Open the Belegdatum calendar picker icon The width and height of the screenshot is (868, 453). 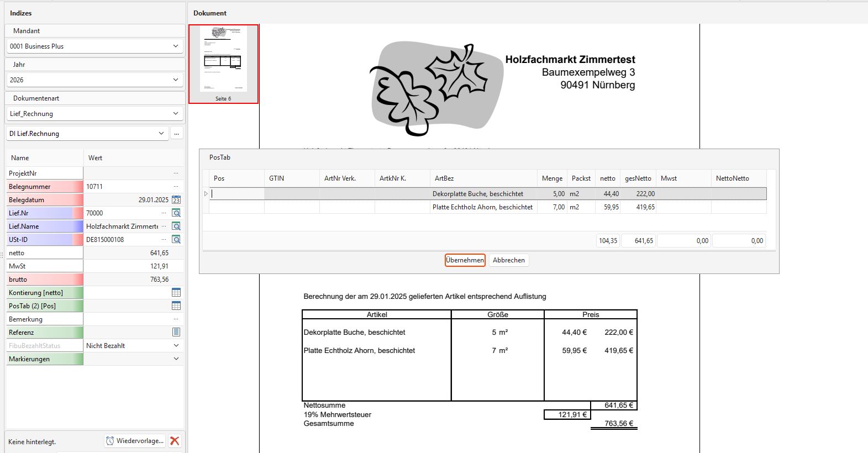(x=176, y=199)
